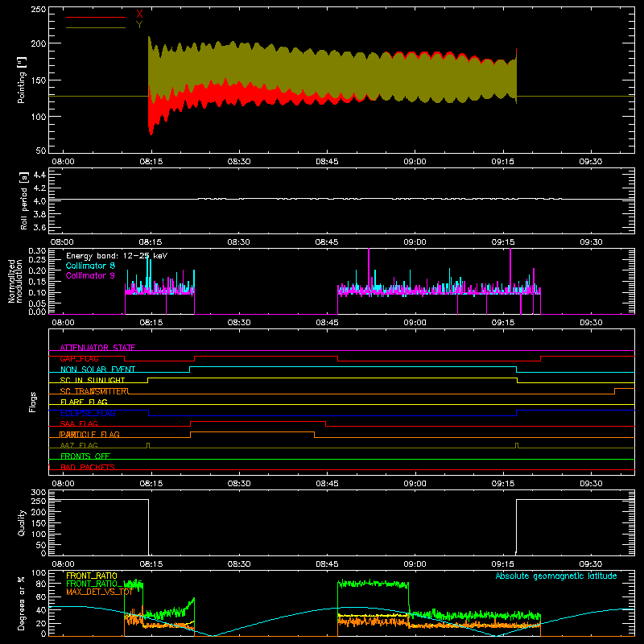Click the 0.15 modulation axis tick
The width and height of the screenshot is (644, 644).
tap(37, 281)
